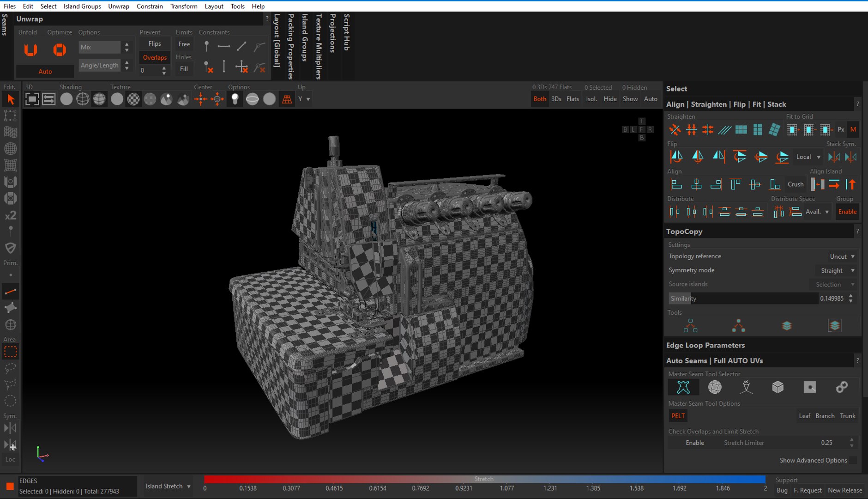Click the grid display icon in Options
The height and width of the screenshot is (499, 868).
tap(287, 99)
